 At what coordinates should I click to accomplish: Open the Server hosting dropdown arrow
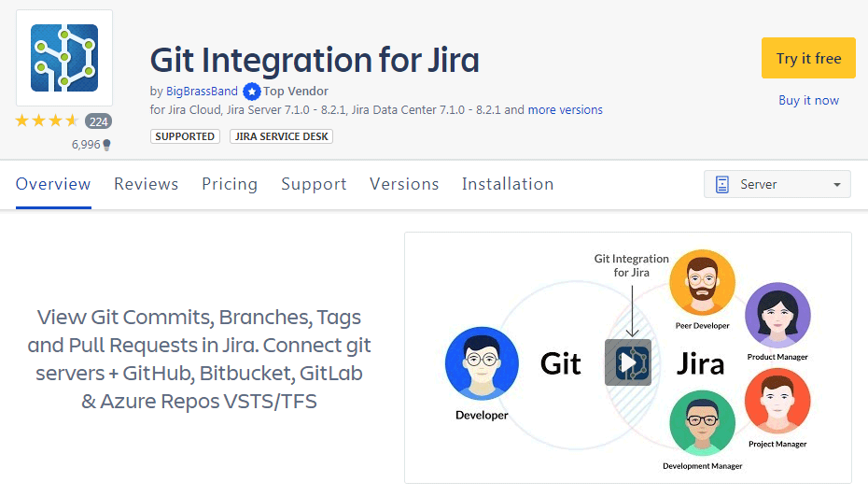point(837,185)
